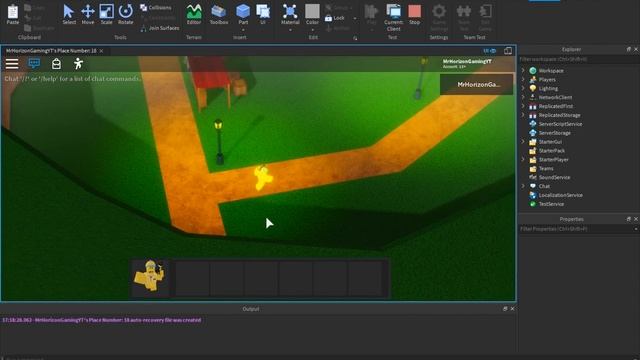This screenshot has width=640, height=360.
Task: Open the emotes figure icon
Action: tap(78, 63)
